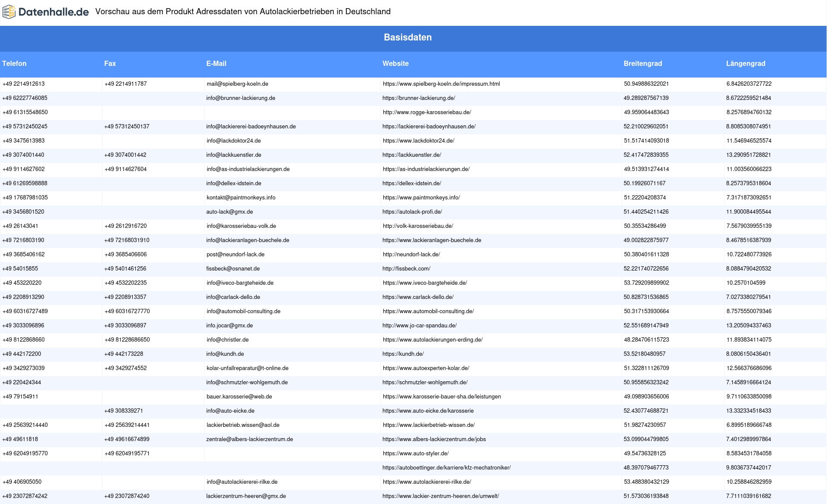The height and width of the screenshot is (504, 827).
Task: Open brunner-lackierung.de website link
Action: (419, 98)
